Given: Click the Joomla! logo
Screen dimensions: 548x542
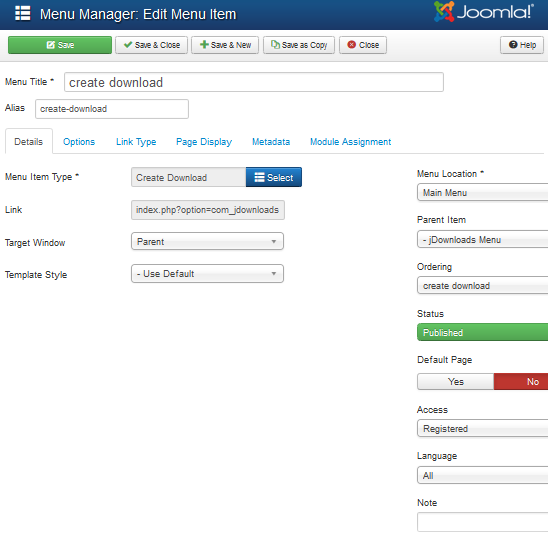Looking at the screenshot, I should tap(484, 12).
